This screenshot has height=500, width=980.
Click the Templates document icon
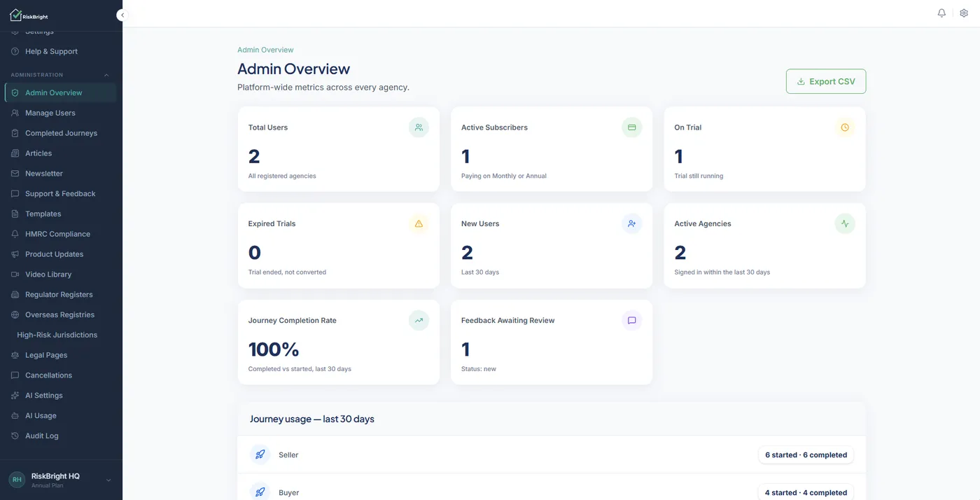(x=15, y=214)
